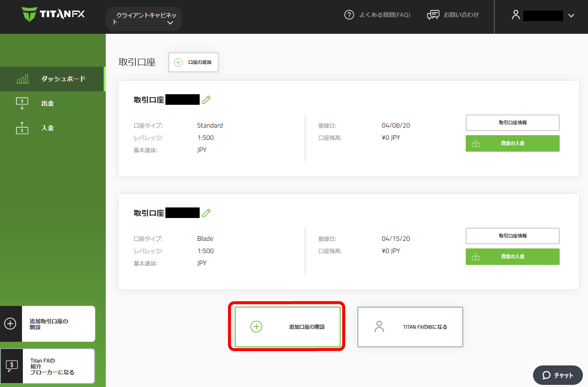
Task: Click the 口座の追加 button
Action: pyautogui.click(x=193, y=62)
